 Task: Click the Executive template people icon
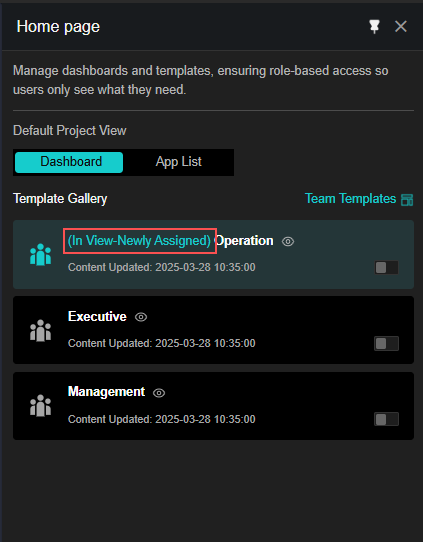pyautogui.click(x=40, y=330)
